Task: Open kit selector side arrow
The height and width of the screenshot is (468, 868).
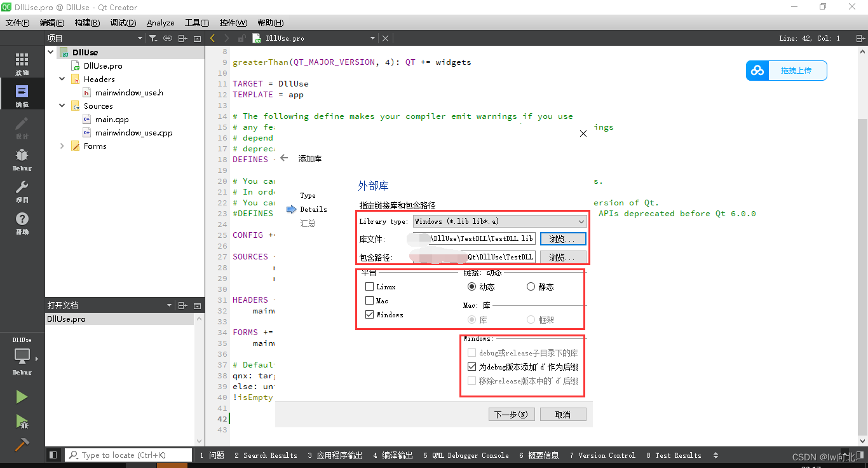Action: click(37, 359)
